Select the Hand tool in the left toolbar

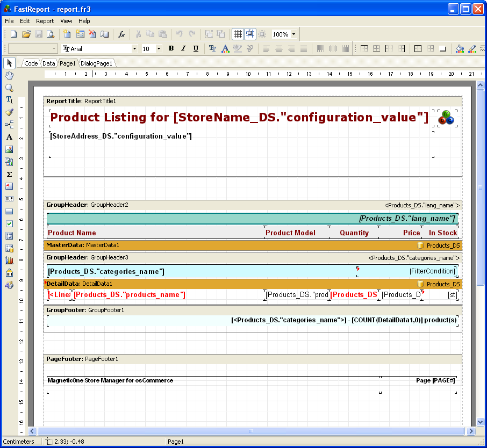[9, 75]
